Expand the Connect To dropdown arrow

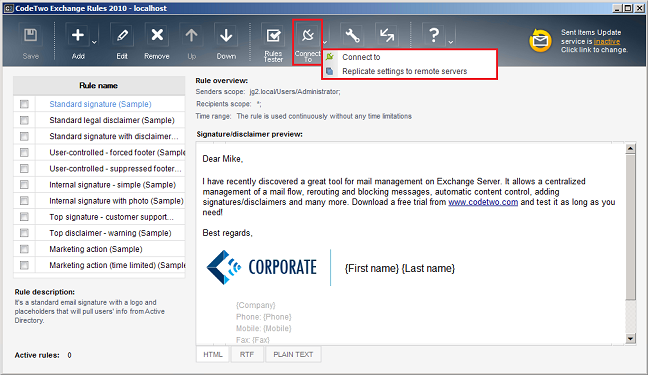[x=325, y=43]
